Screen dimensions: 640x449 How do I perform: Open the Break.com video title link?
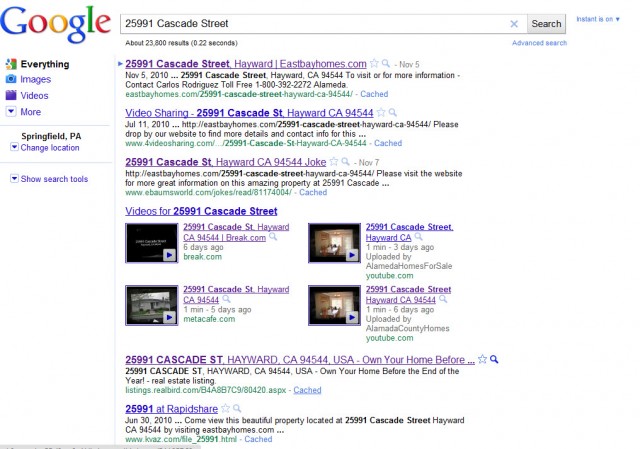[x=236, y=232]
